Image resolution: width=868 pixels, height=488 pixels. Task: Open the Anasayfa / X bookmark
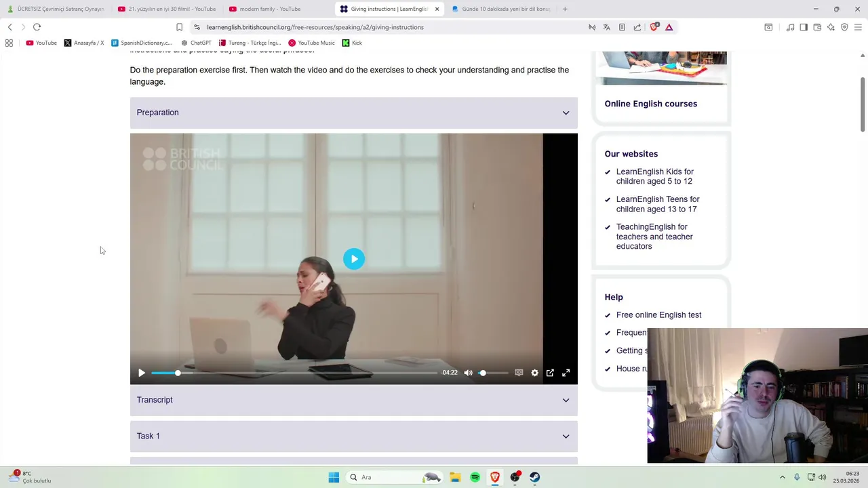(x=84, y=43)
